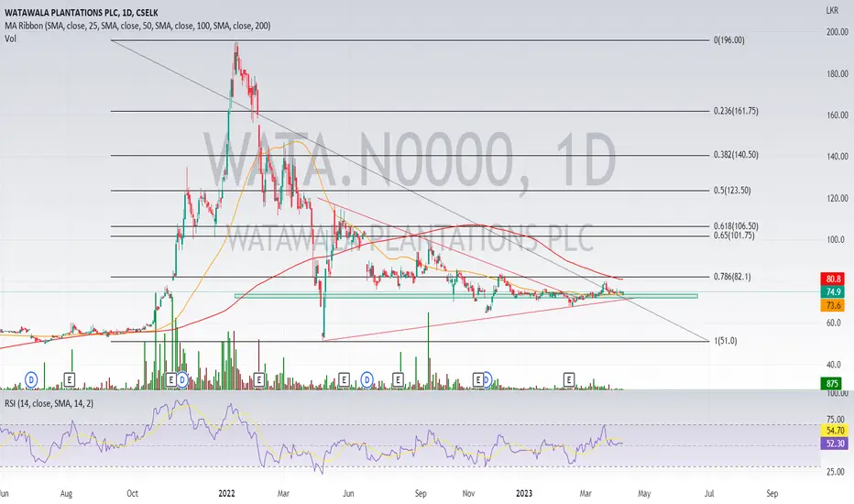This screenshot has width=854, height=504.
Task: Open the earnings marker above Aug on the time axis
Action: pyautogui.click(x=69, y=379)
